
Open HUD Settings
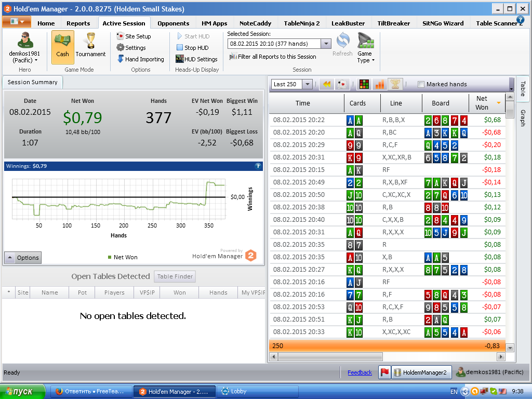pos(196,59)
